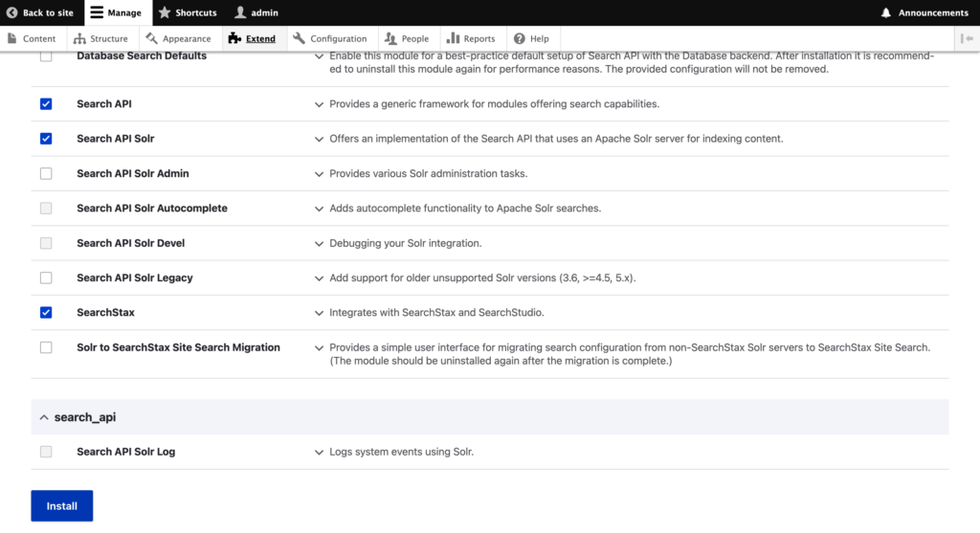Uncheck the Search API Solr checkbox
980x533 pixels.
coord(46,139)
